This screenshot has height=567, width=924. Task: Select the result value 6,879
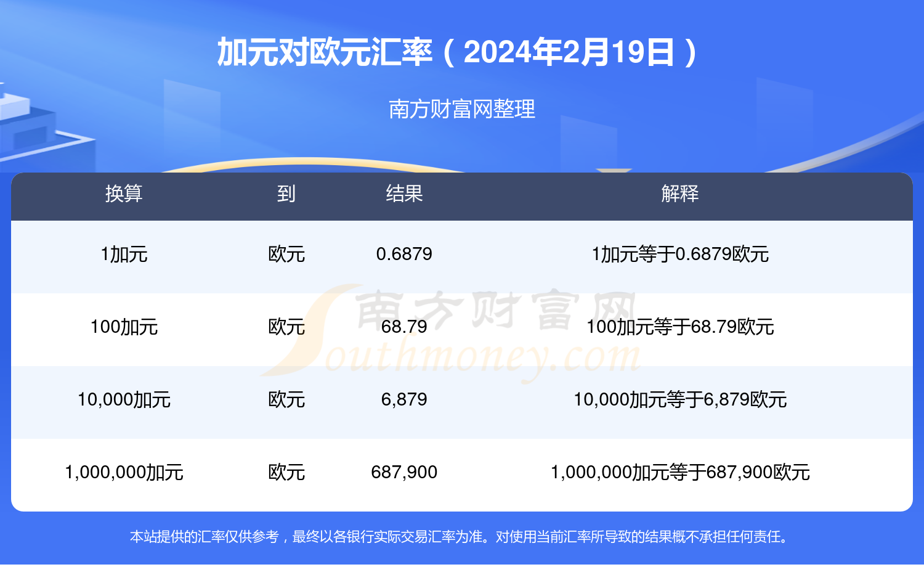(x=404, y=399)
